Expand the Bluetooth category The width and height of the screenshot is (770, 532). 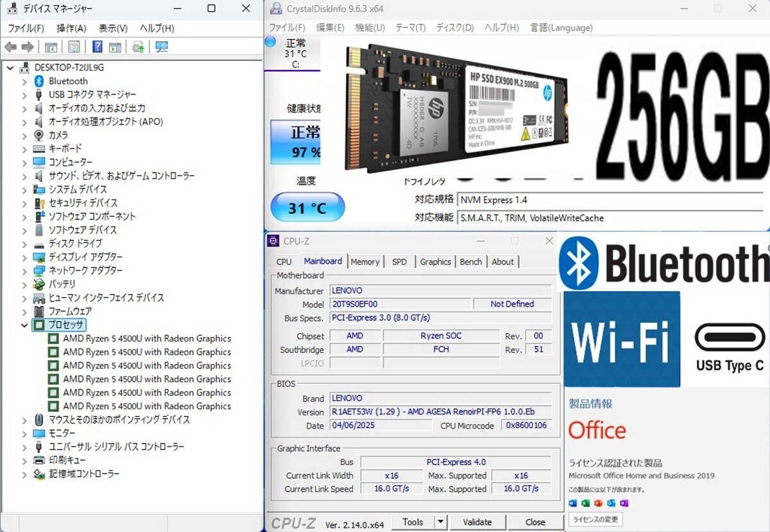point(24,82)
